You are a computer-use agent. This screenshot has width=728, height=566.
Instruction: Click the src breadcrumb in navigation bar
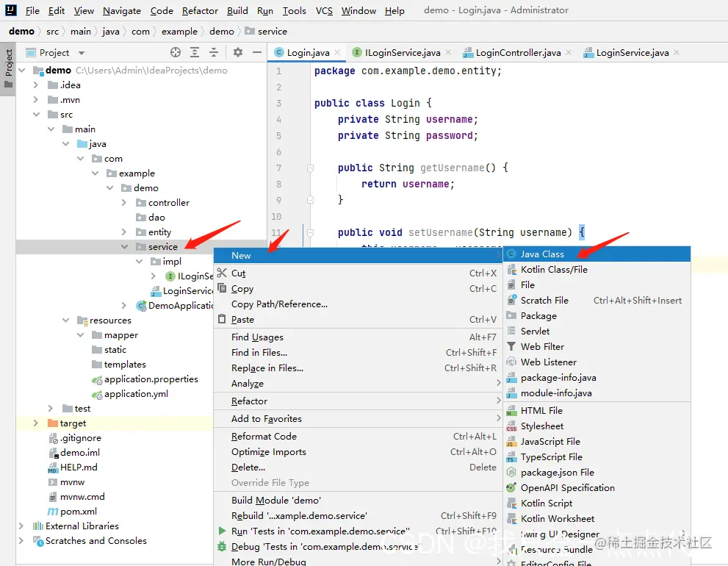click(x=52, y=31)
